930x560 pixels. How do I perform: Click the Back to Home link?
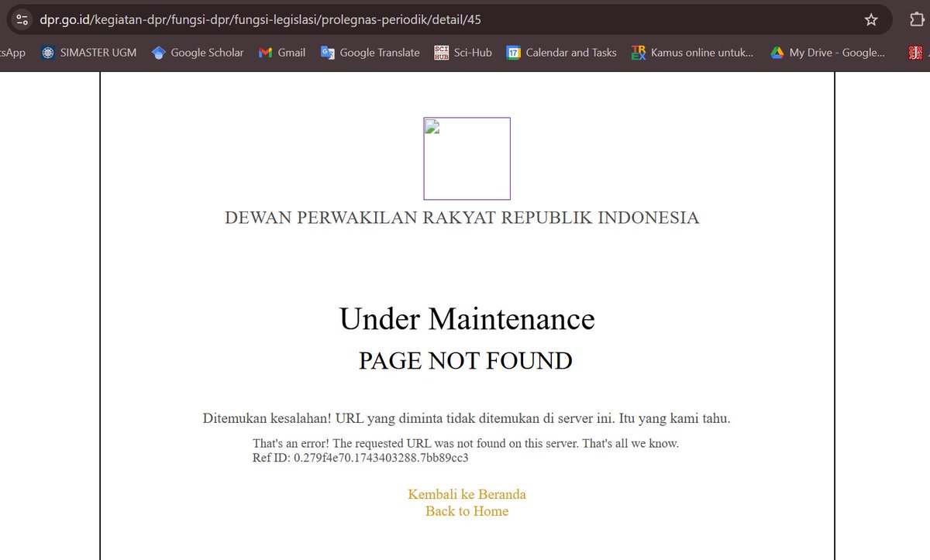(467, 511)
